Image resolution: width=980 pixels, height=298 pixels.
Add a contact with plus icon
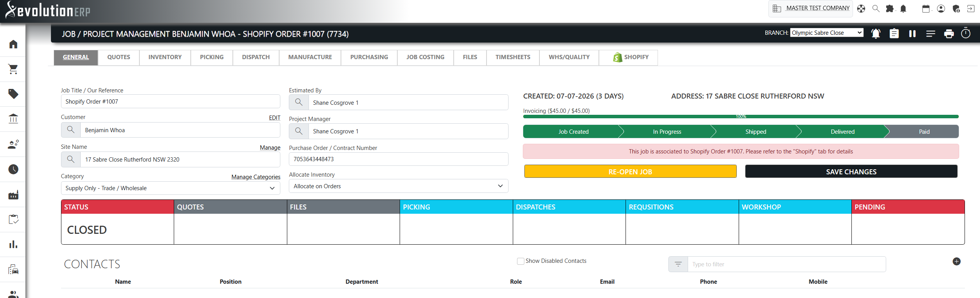point(956,262)
